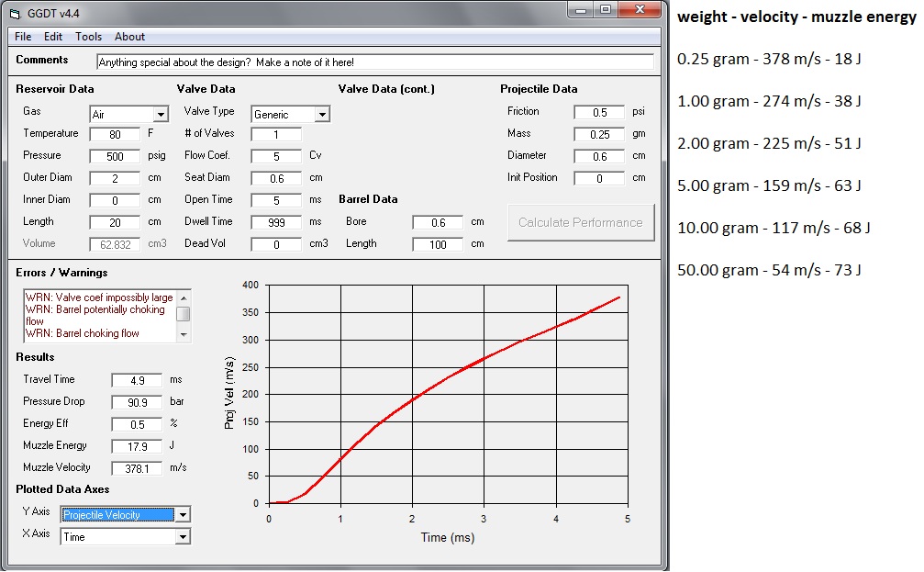Open the Y Axis plotted data dropdown

pos(183,515)
